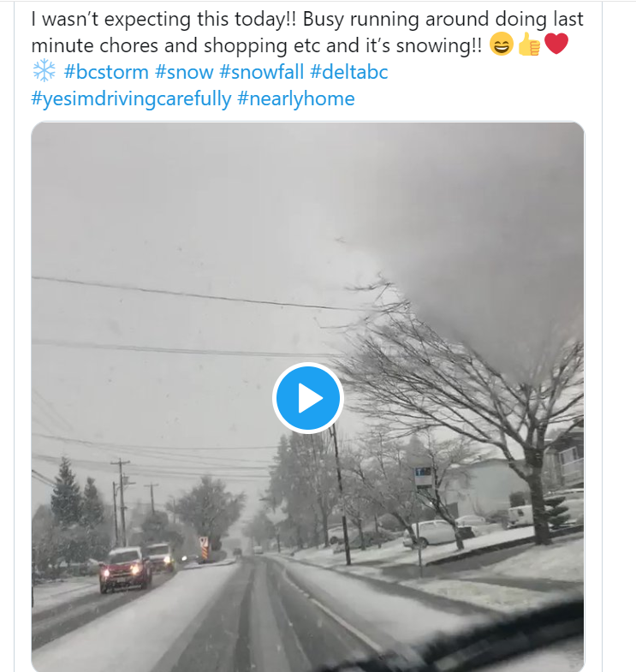Screen dimensions: 636x672
Task: Click the thumbs up emoji
Action: click(x=529, y=45)
